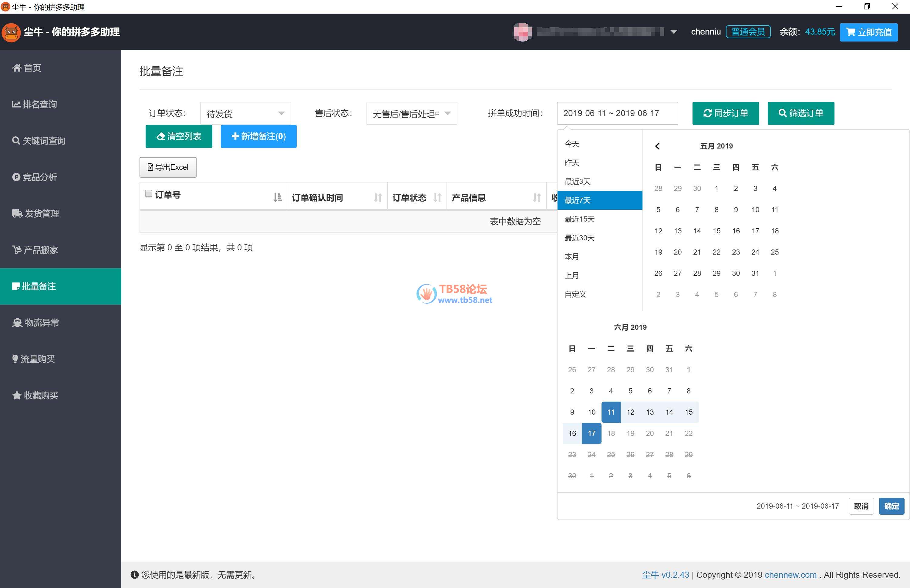Open 排名查询 in sidebar
The image size is (910, 588).
[x=61, y=104]
